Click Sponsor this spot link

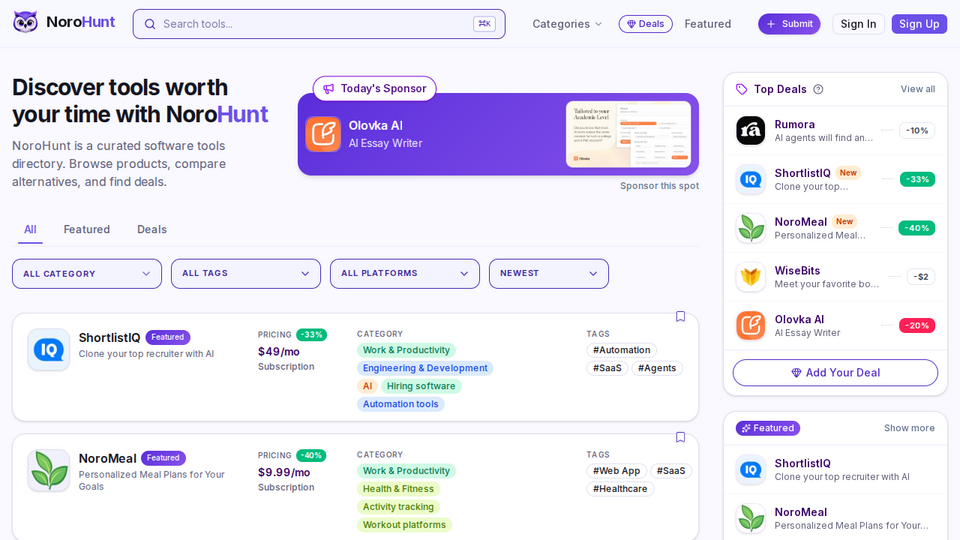(659, 186)
